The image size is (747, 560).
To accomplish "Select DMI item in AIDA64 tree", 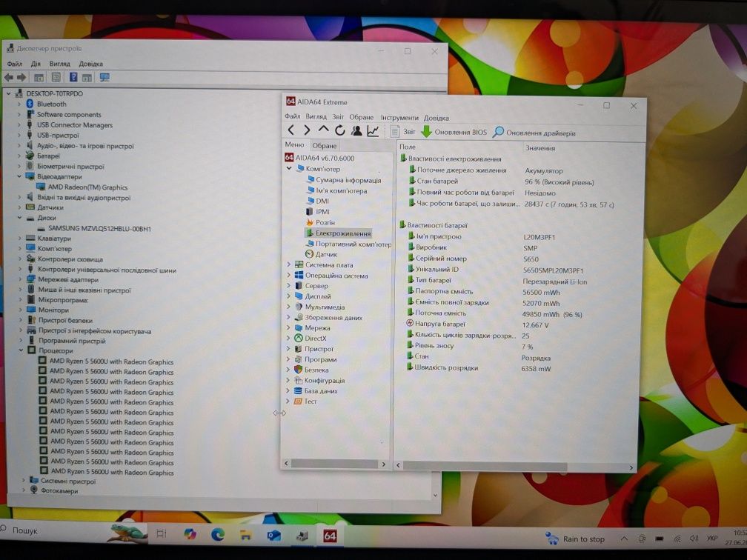I will pos(318,201).
